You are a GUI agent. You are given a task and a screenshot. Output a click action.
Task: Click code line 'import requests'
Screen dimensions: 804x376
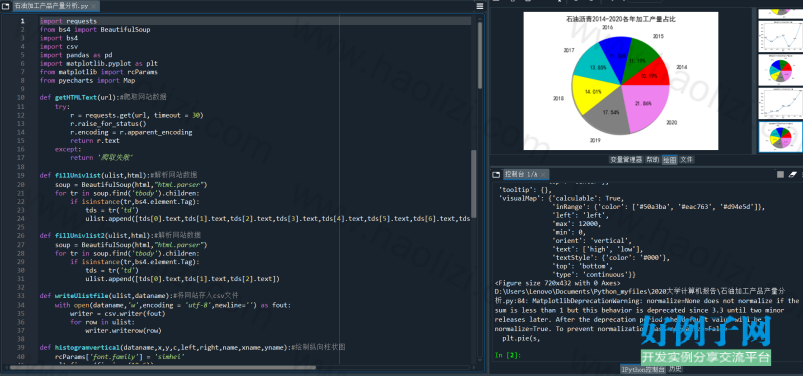point(68,21)
